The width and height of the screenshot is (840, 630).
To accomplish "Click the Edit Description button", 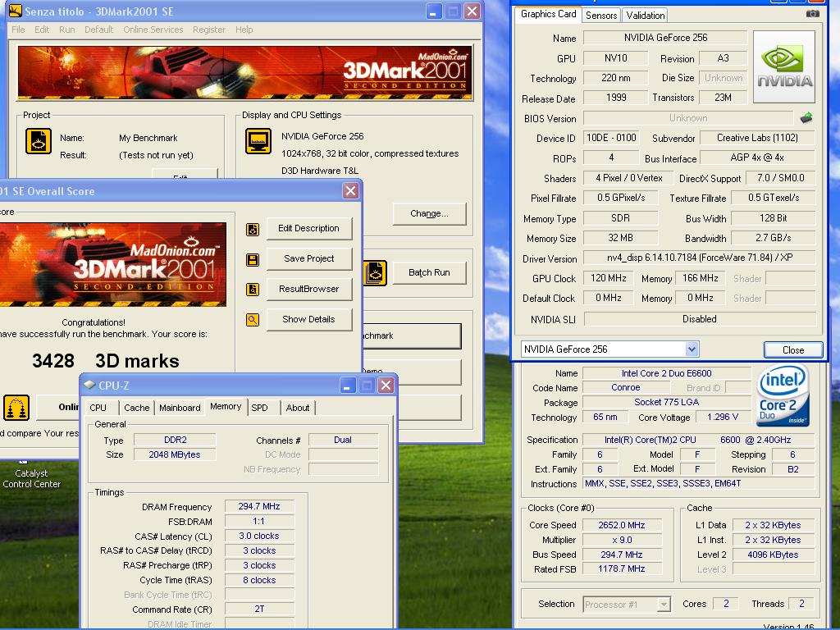I will click(x=309, y=228).
